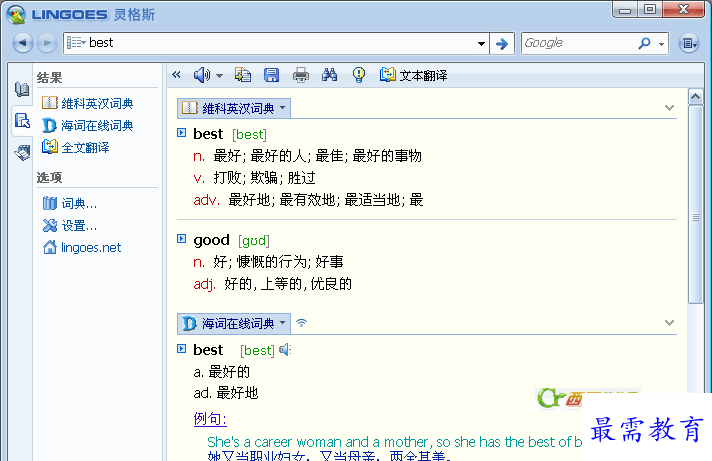Toggle the expander beside 'good' entry

click(182, 238)
